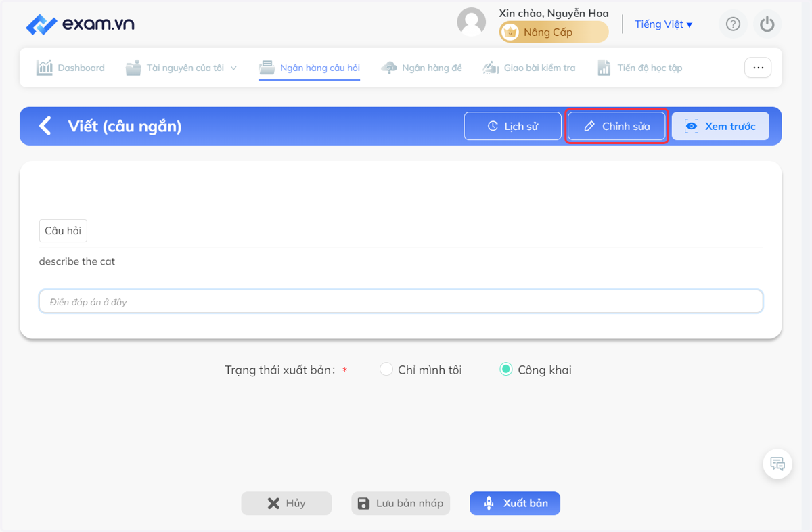
Task: Open the help question mark icon
Action: pos(733,24)
